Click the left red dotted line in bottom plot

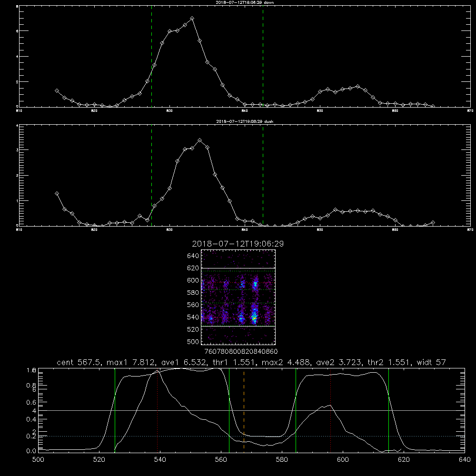click(157, 410)
